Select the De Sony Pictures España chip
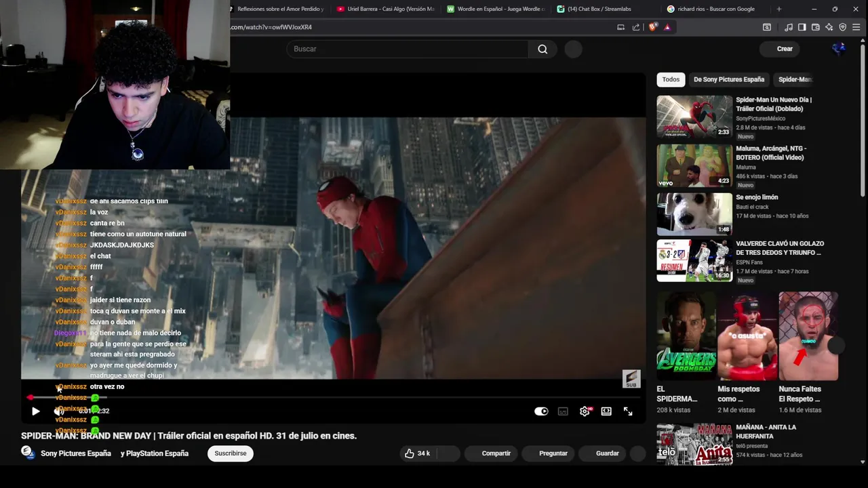The image size is (868, 488). tap(729, 79)
